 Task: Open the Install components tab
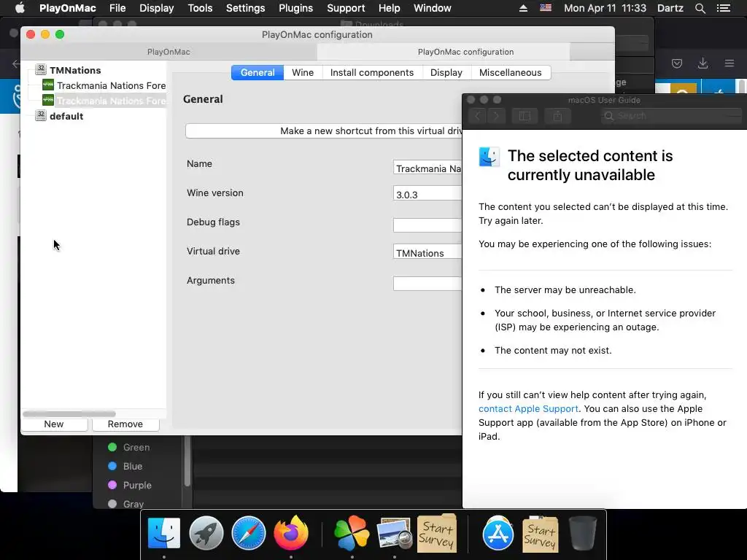point(371,72)
